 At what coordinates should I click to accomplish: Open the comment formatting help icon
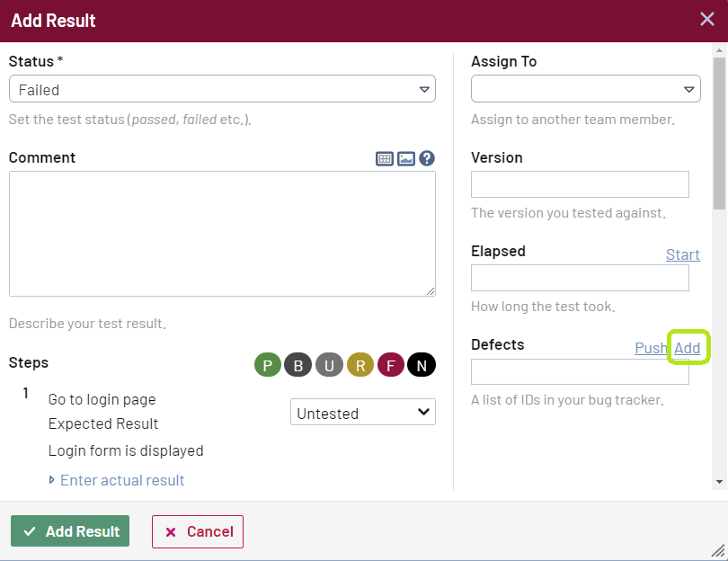pos(427,158)
